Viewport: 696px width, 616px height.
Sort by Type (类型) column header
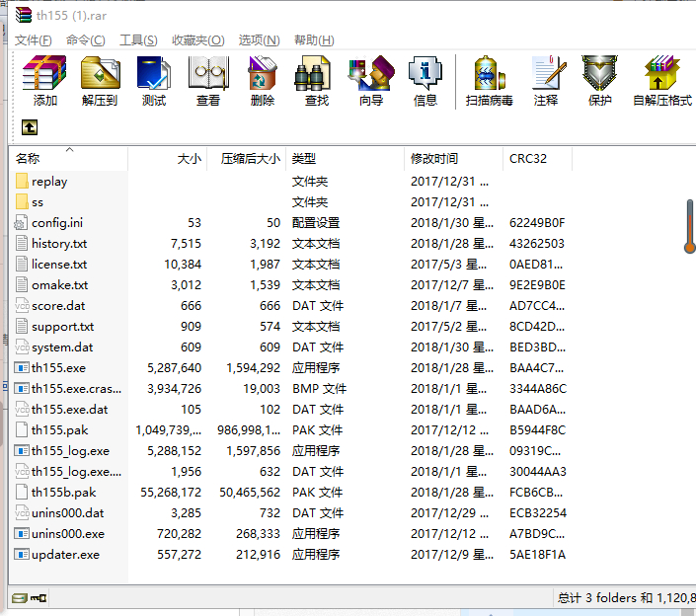345,158
